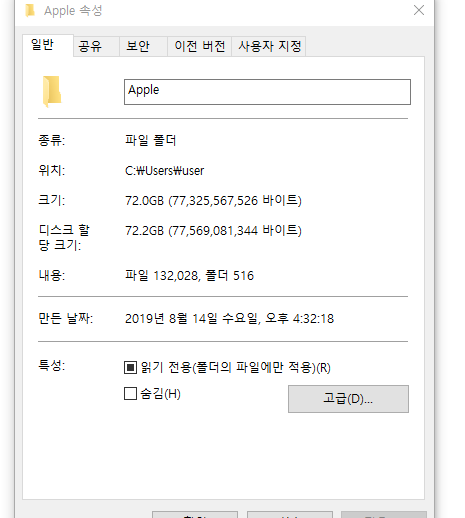
Task: Click the 내용: label
Action: tap(52, 275)
